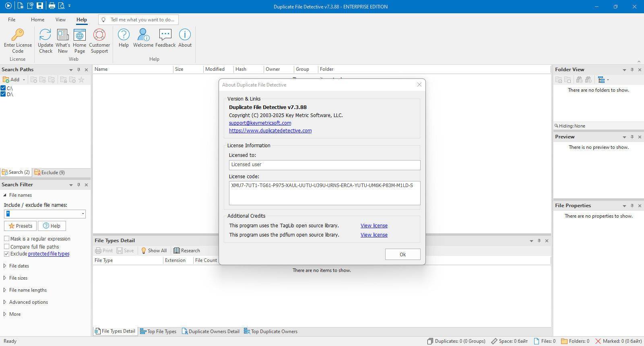Close the About Duplicate File Detective dialog
644x346 pixels.
click(x=419, y=84)
